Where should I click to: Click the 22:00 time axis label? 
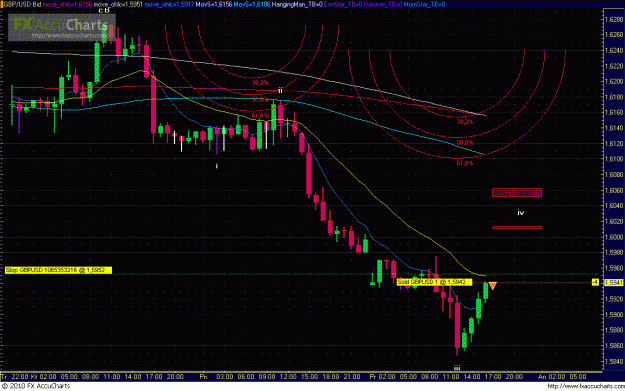[x=20, y=377]
